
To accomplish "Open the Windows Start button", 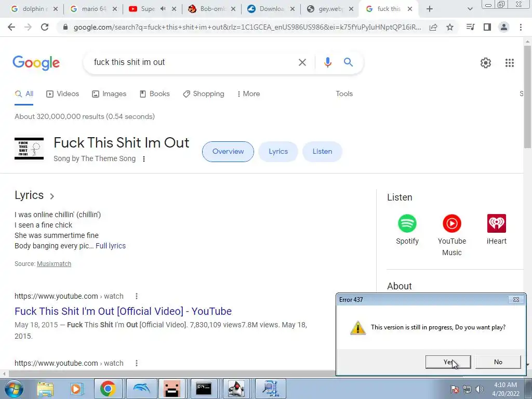I will tap(14, 389).
